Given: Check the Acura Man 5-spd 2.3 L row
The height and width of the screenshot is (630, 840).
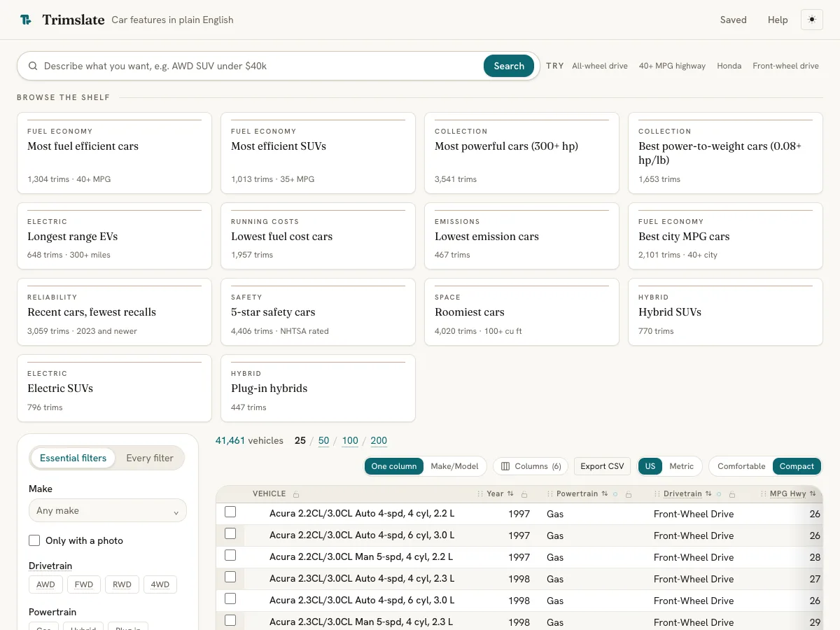Looking at the screenshot, I should tap(230, 620).
